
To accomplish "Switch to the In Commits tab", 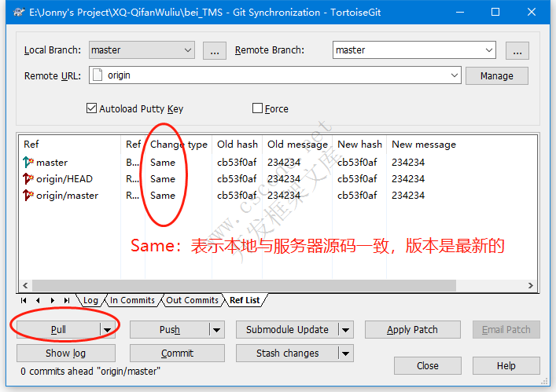I will pyautogui.click(x=132, y=300).
